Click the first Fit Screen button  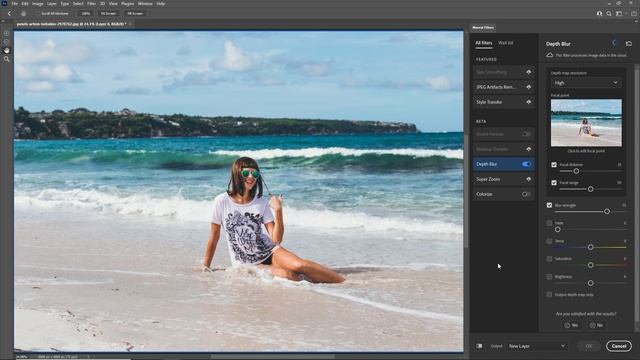(x=108, y=13)
